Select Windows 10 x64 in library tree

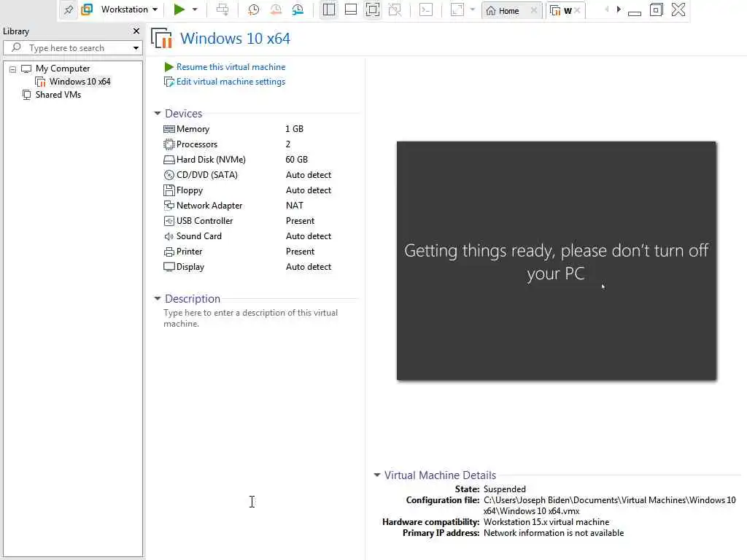coord(80,82)
